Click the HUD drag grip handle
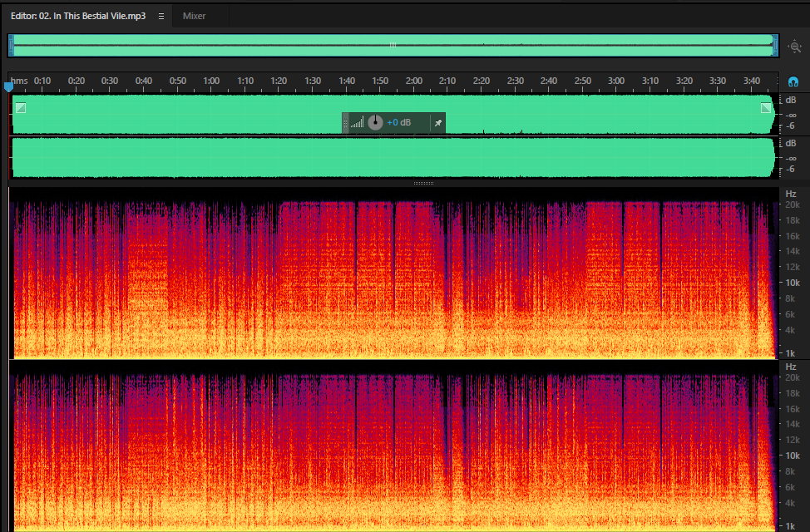Image resolution: width=810 pixels, height=532 pixels. coord(346,123)
